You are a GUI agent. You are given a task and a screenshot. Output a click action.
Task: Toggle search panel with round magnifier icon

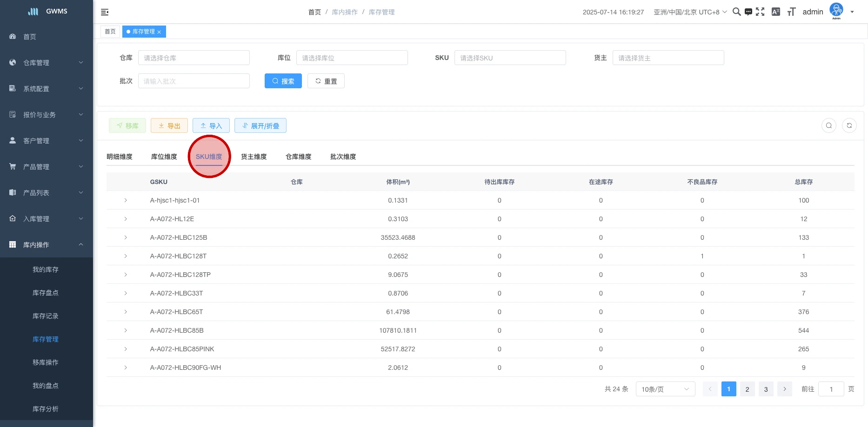(828, 125)
